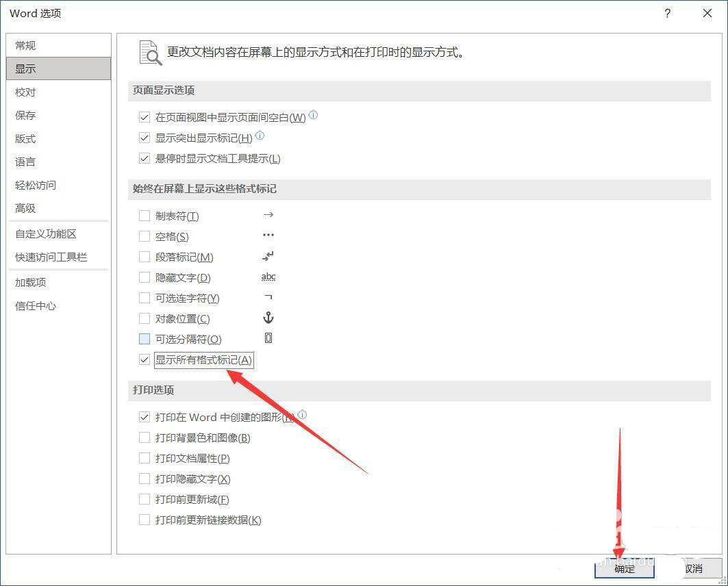Uncheck 显示所有格式标记

144,359
